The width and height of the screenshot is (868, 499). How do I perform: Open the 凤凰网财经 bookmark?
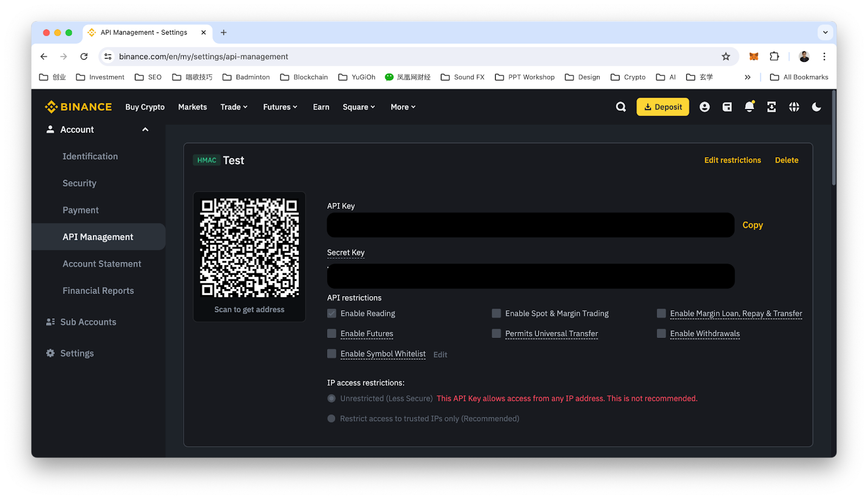(407, 77)
